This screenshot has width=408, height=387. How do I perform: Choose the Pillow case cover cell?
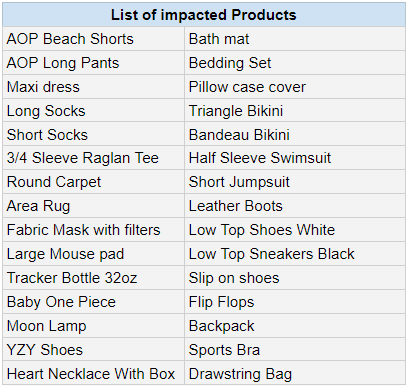(295, 87)
